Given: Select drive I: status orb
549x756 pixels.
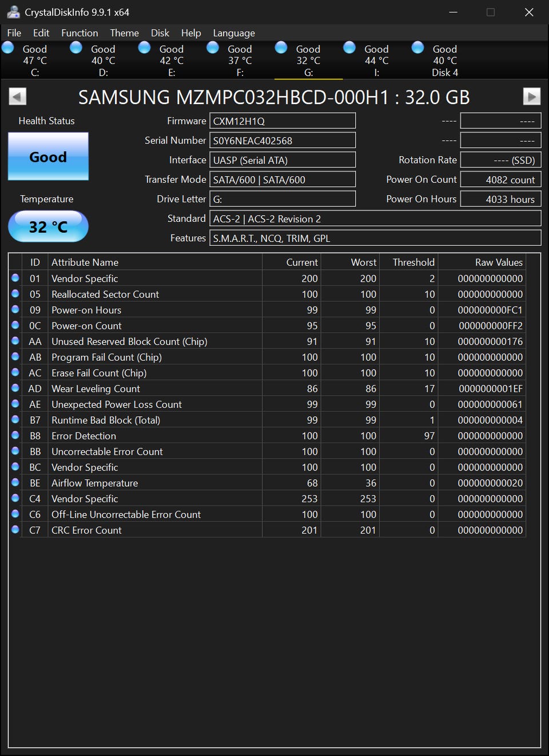Looking at the screenshot, I should (349, 47).
